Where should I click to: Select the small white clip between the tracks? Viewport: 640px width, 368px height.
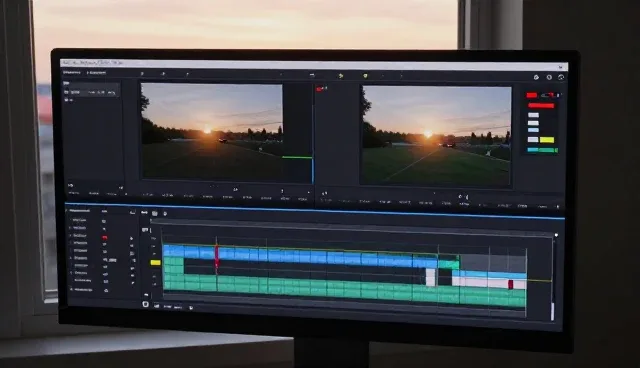pyautogui.click(x=430, y=277)
